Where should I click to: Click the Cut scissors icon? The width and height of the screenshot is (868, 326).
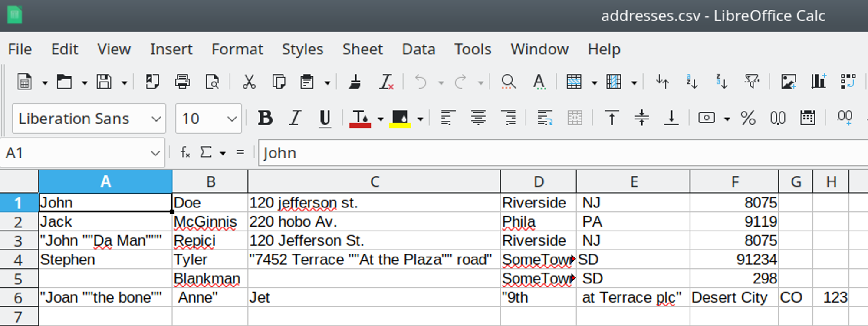coord(249,82)
